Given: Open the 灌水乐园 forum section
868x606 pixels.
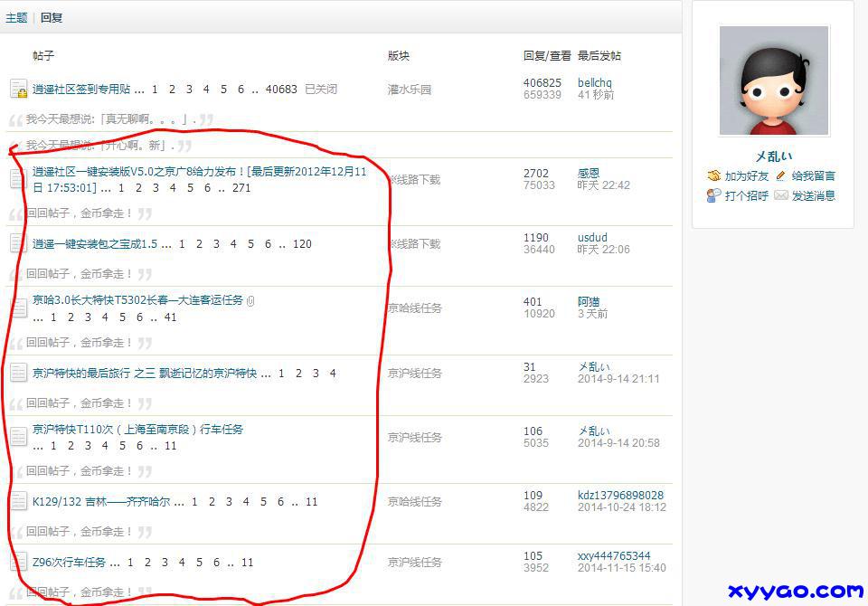Looking at the screenshot, I should (410, 90).
